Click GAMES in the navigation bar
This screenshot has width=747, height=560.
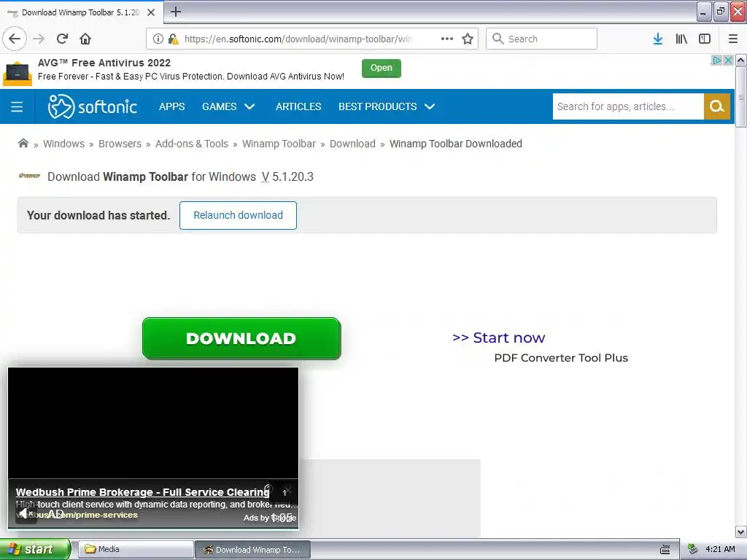[x=219, y=106]
